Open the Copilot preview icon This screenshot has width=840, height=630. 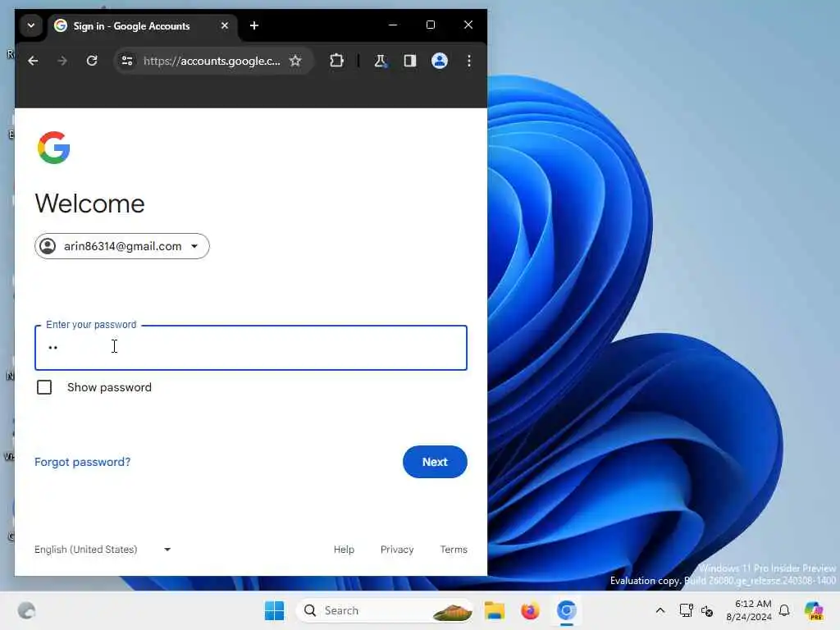[814, 610]
